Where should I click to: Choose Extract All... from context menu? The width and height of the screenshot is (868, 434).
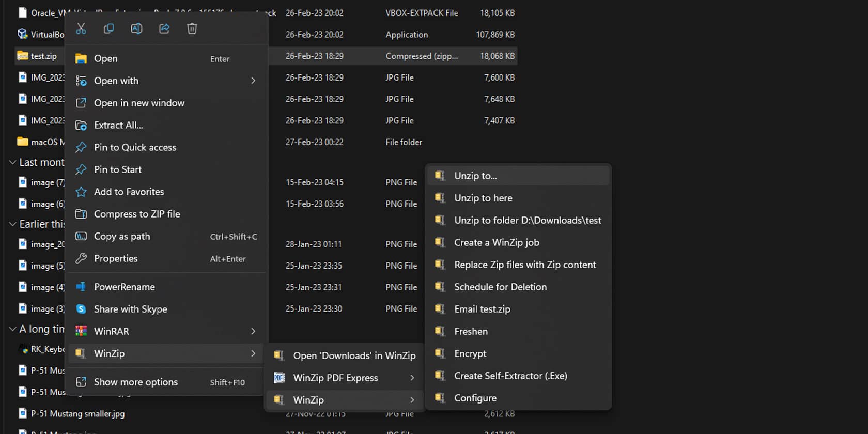(166, 125)
